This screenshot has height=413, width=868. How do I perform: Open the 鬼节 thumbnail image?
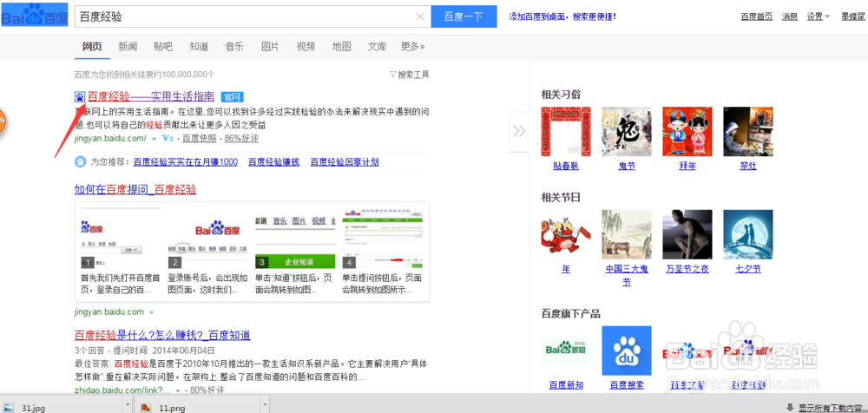pyautogui.click(x=627, y=131)
